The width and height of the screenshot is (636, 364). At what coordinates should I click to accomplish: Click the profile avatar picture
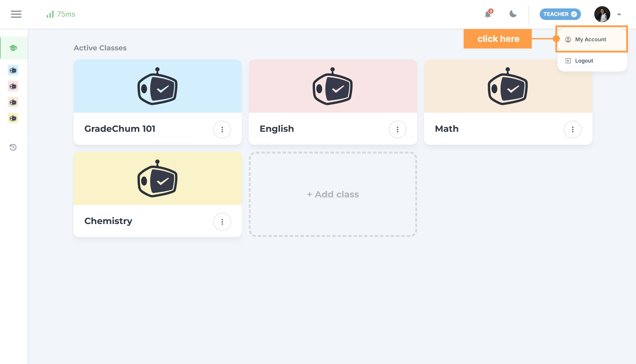(602, 14)
